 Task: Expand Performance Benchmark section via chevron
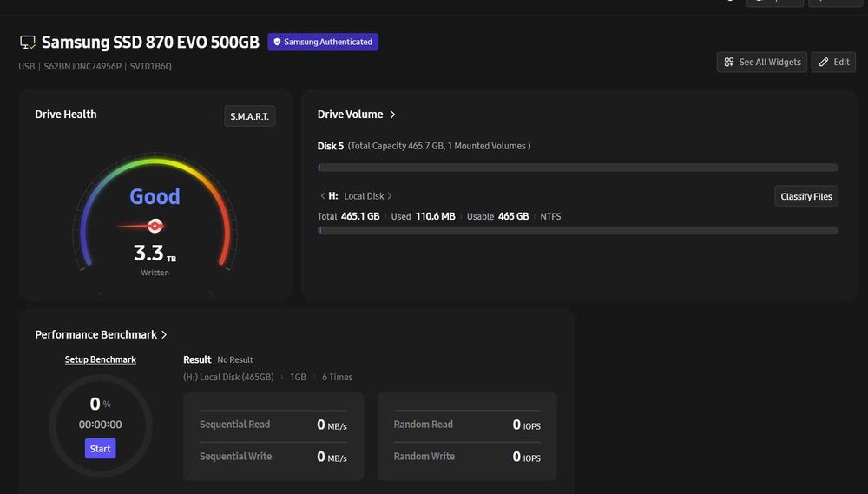164,334
